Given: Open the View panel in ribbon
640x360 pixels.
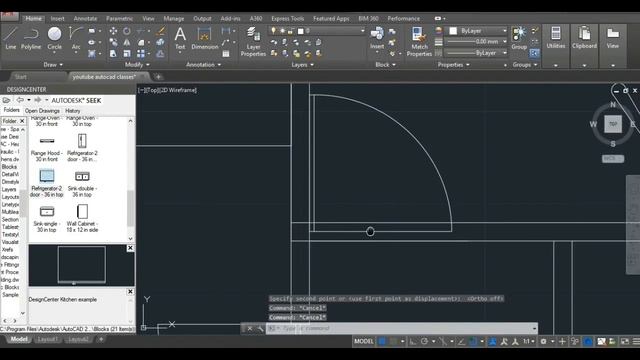Looking at the screenshot, I should point(613,46).
